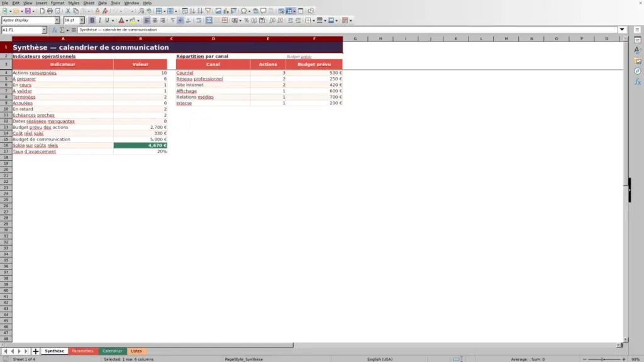Click the Merge and Center Cells icon
The width and height of the screenshot is (644, 362).
tap(209, 21)
